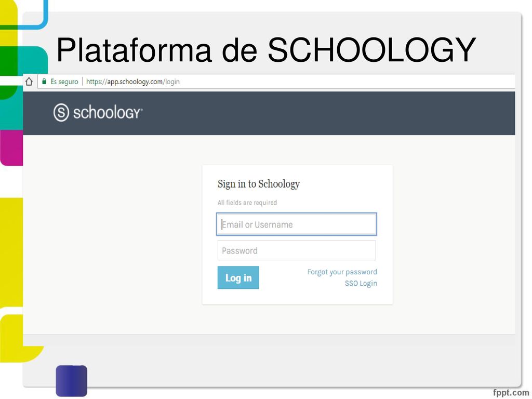Focus the Email or Username field
532x399 pixels.
[297, 224]
